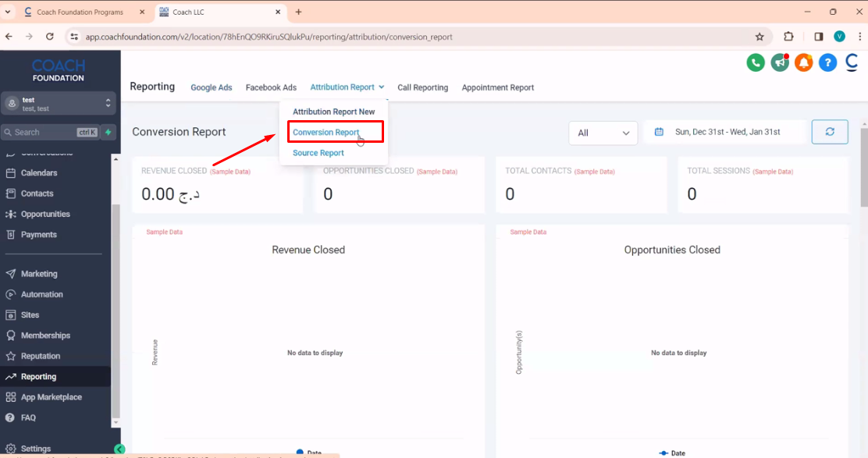Reload the browser page
Screen dimensions: 868x458
(50, 37)
